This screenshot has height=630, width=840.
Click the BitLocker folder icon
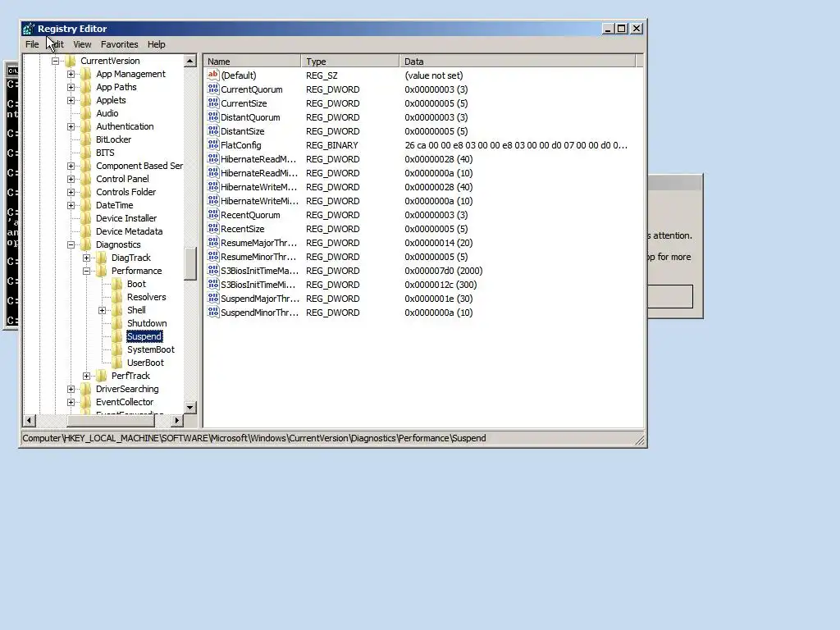[86, 139]
